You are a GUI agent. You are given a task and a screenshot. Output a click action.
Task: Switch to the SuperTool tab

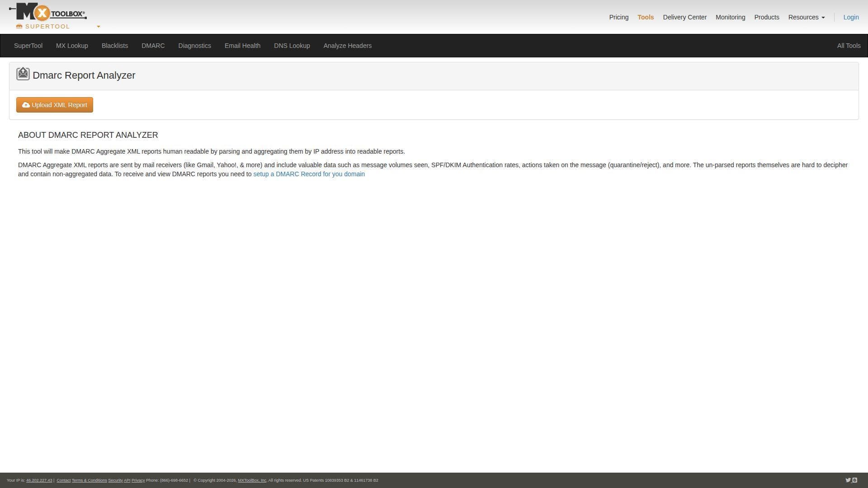pos(28,46)
